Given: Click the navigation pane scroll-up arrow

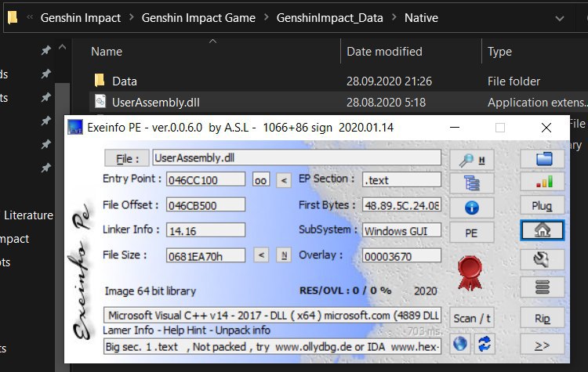Looking at the screenshot, I should [62, 47].
